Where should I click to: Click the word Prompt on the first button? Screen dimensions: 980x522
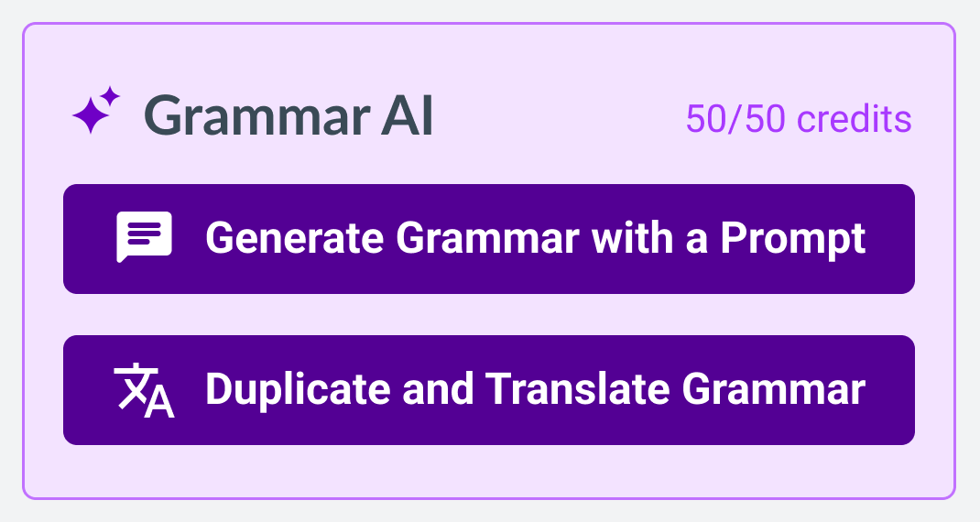pyautogui.click(x=793, y=240)
